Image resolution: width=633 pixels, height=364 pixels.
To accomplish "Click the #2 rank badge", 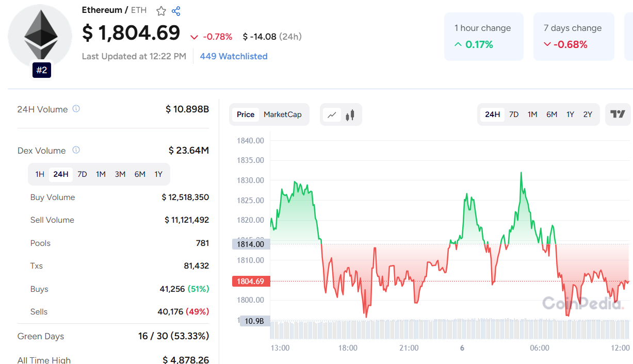I will [42, 70].
